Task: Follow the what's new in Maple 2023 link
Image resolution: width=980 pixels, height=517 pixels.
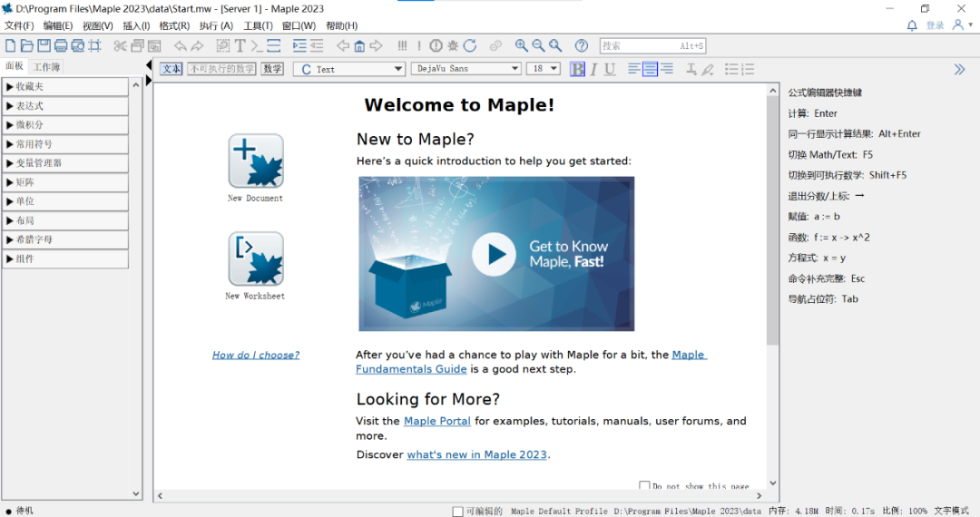Action: click(477, 454)
